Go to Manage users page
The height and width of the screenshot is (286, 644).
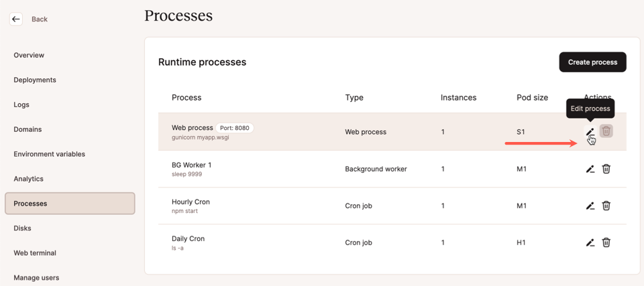(x=36, y=277)
